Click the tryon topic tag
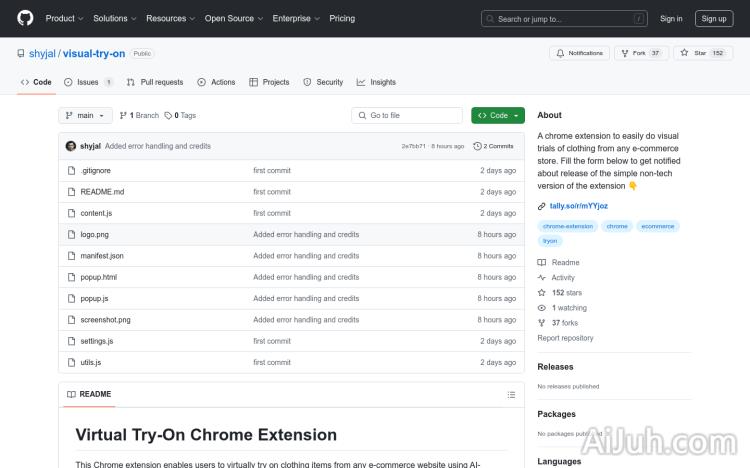The height and width of the screenshot is (468, 750). pyautogui.click(x=550, y=241)
